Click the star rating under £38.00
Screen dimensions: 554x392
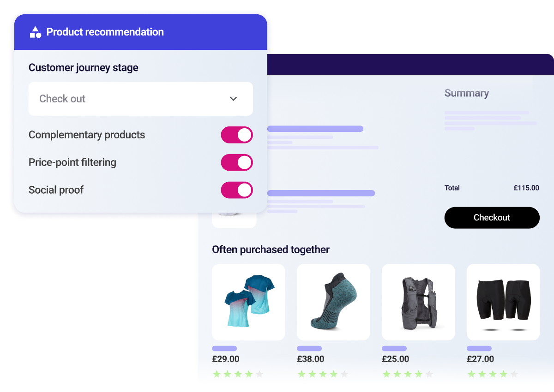323,374
